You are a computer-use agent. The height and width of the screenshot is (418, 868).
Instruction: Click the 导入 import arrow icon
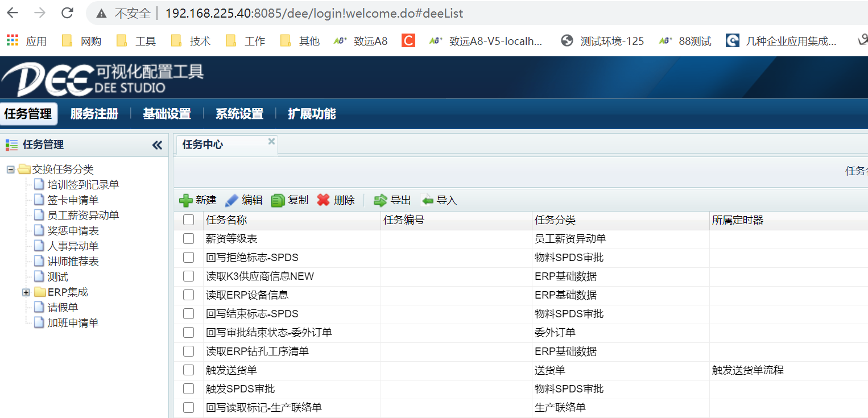click(427, 200)
